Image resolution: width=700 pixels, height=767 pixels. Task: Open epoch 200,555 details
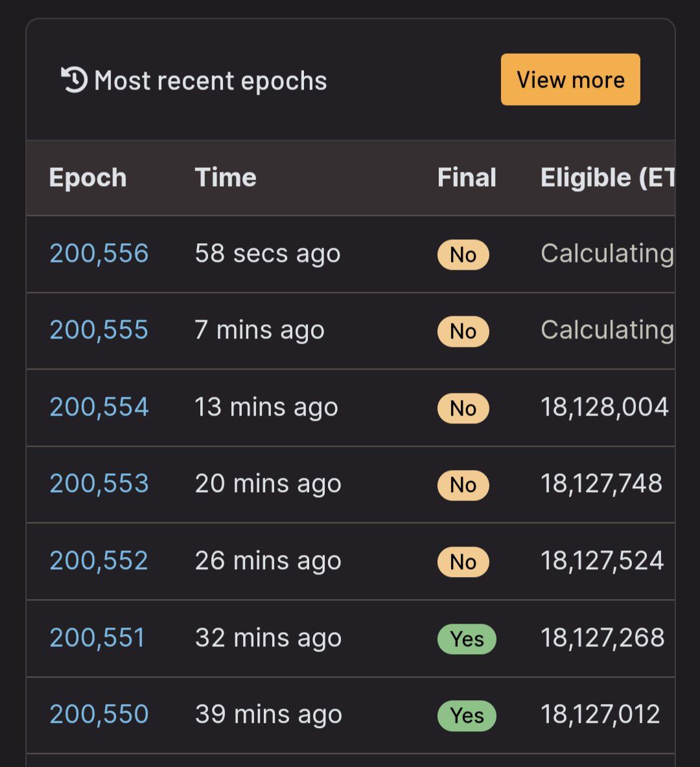tap(99, 330)
